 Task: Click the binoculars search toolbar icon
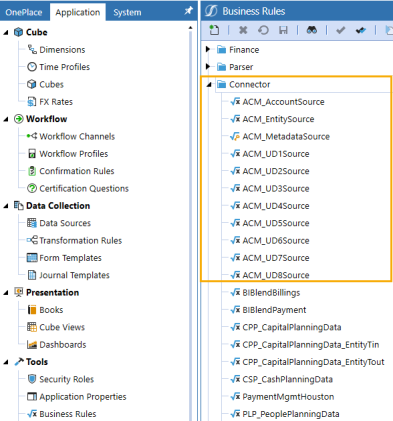[312, 30]
